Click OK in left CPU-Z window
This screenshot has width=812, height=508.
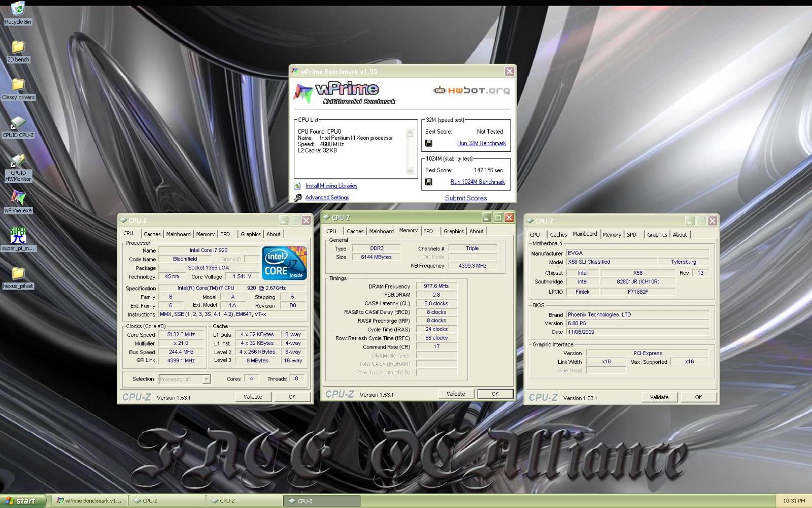click(x=292, y=397)
